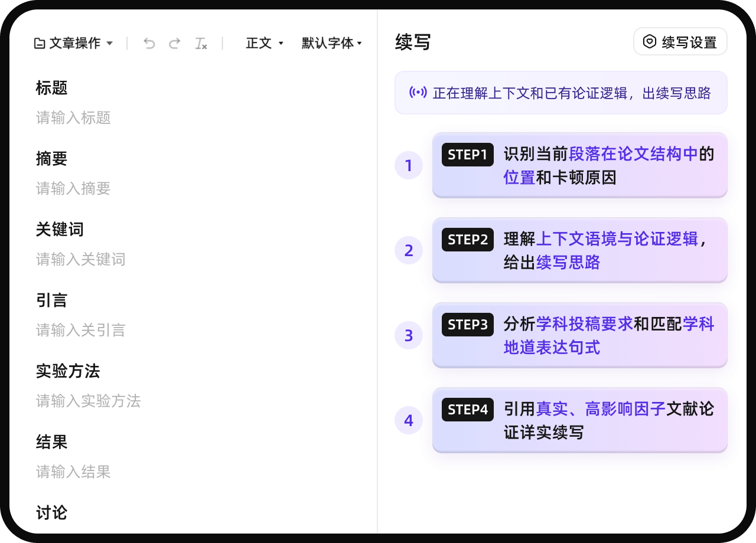
Task: Select the step number 1 circle
Action: pos(409,165)
